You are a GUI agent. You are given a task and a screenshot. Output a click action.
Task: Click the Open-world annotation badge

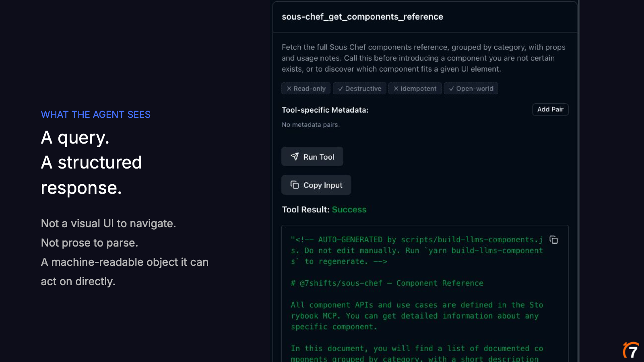[471, 88]
